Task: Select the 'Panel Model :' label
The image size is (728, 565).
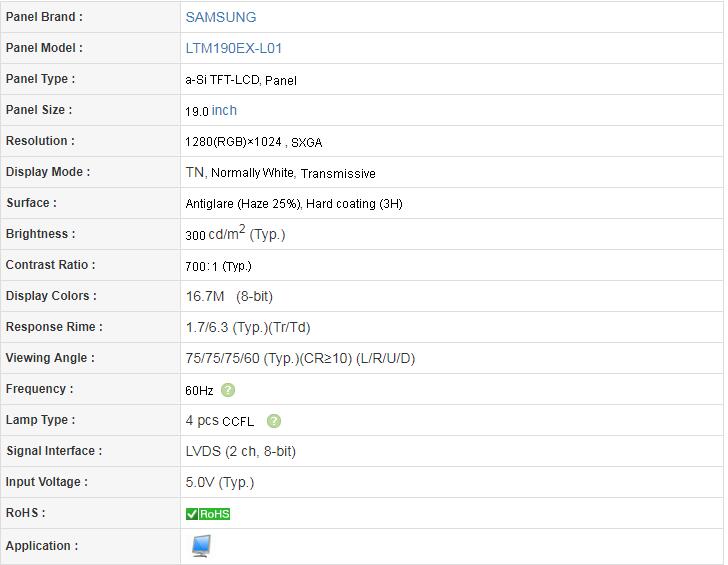Action: pyautogui.click(x=44, y=48)
